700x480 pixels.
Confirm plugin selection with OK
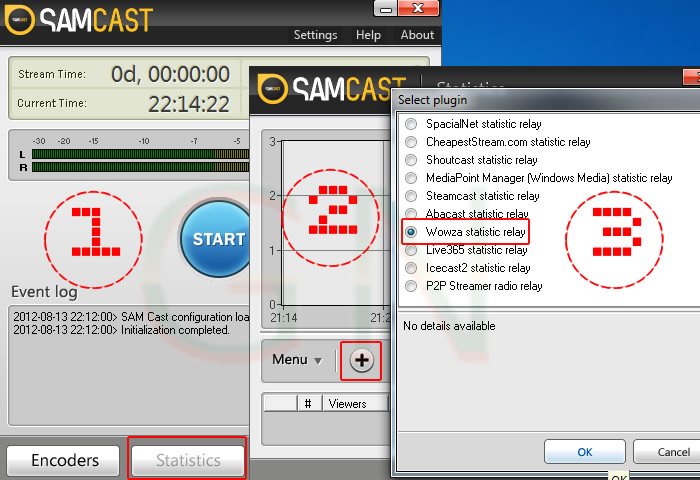point(585,452)
